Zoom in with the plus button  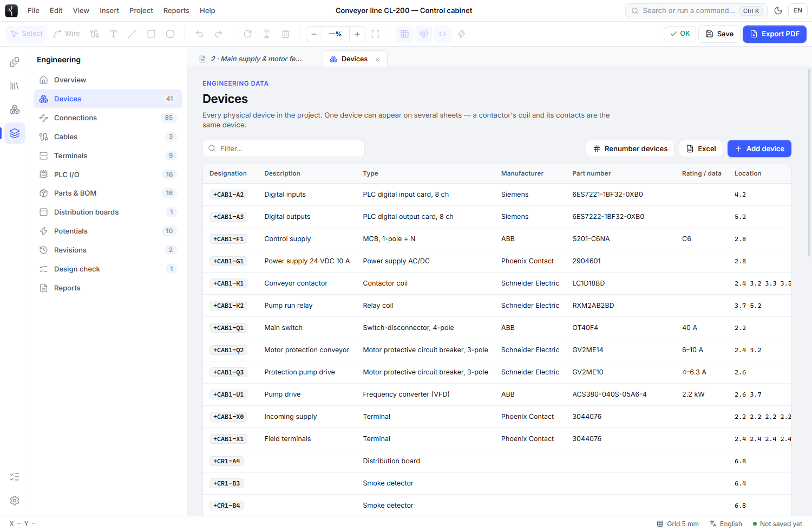click(357, 34)
